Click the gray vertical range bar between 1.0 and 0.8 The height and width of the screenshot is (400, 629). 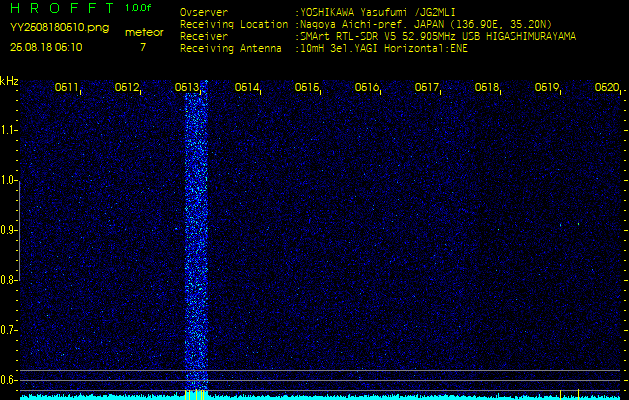[20, 231]
